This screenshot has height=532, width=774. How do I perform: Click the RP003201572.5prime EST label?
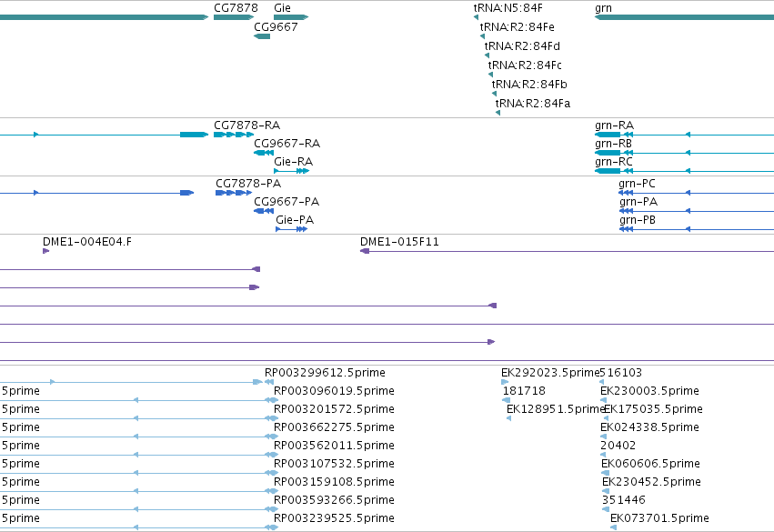(334, 409)
